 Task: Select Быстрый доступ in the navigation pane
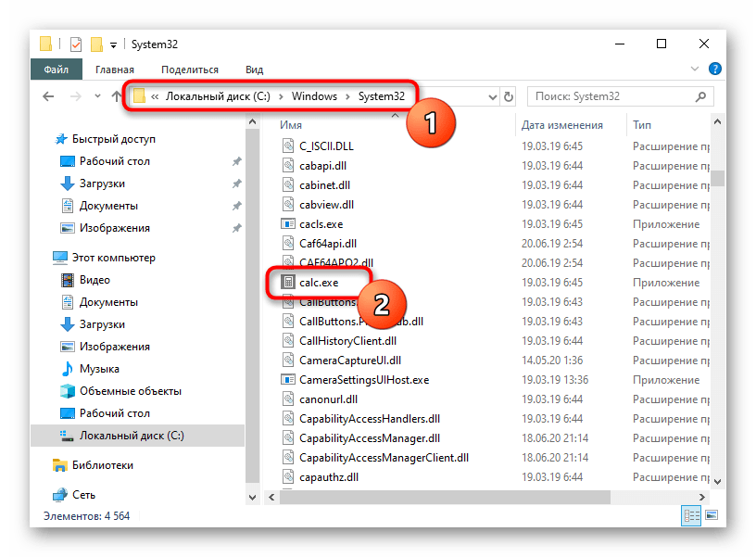click(113, 139)
